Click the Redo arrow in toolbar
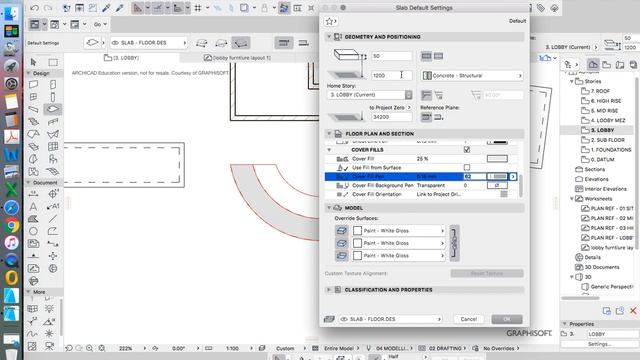The image size is (640, 360). [x=48, y=8]
